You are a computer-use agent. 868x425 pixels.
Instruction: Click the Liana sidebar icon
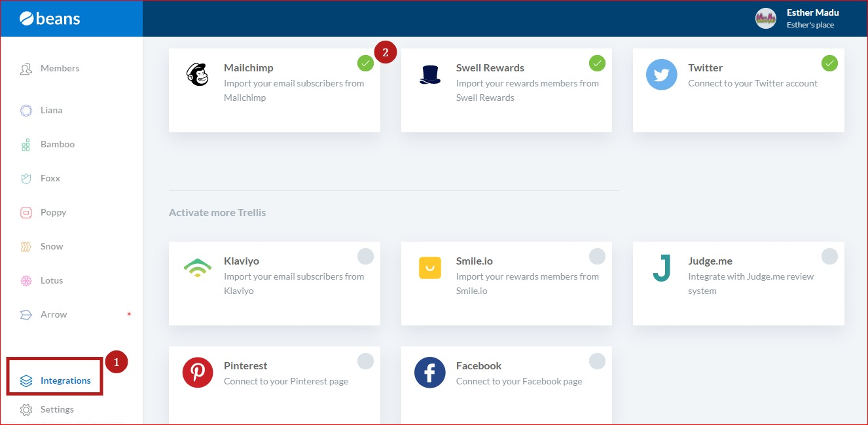(26, 111)
